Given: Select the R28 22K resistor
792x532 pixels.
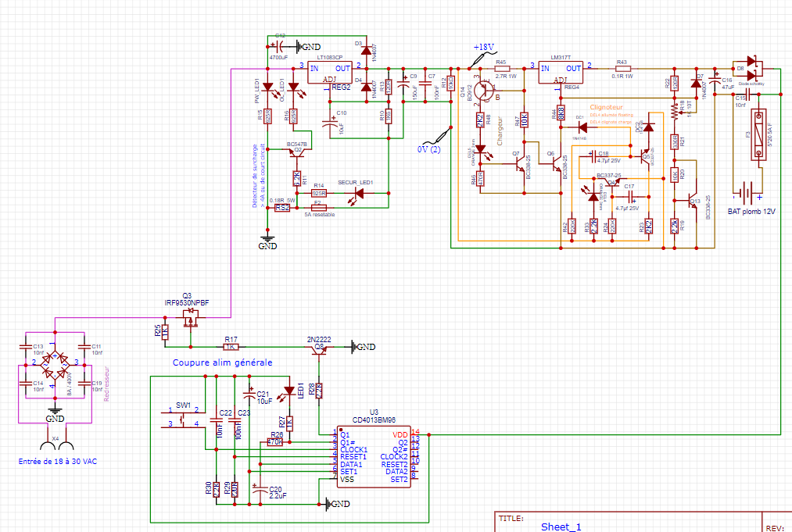Looking at the screenshot, I should [x=319, y=391].
